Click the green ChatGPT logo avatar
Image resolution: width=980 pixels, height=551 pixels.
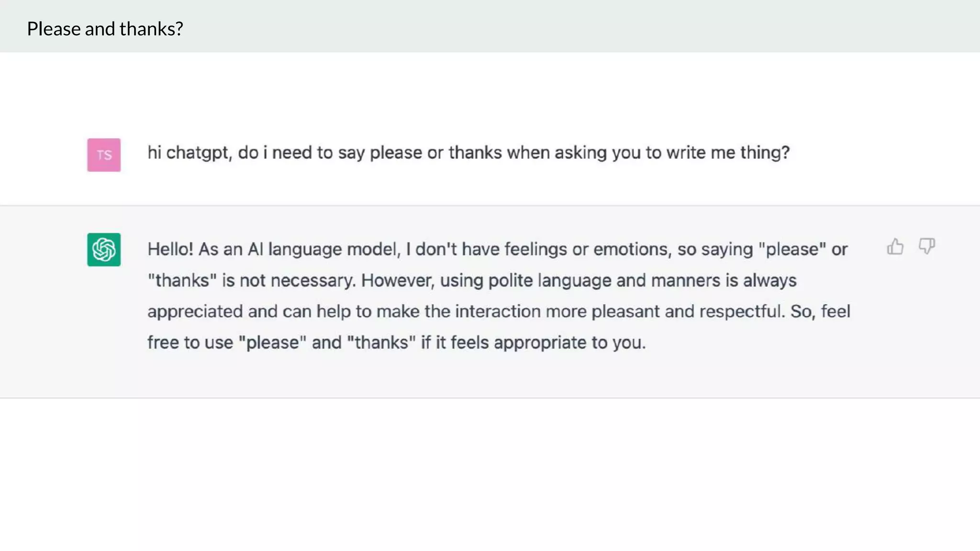[x=104, y=250]
